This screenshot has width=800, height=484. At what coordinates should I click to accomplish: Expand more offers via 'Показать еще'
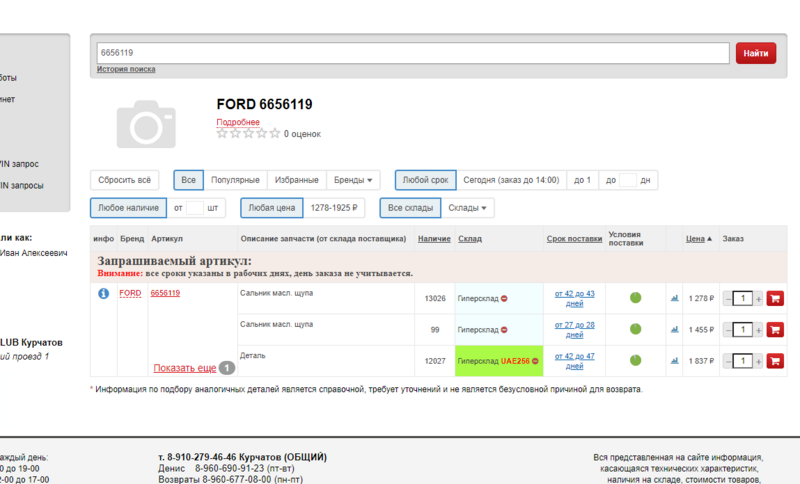184,368
